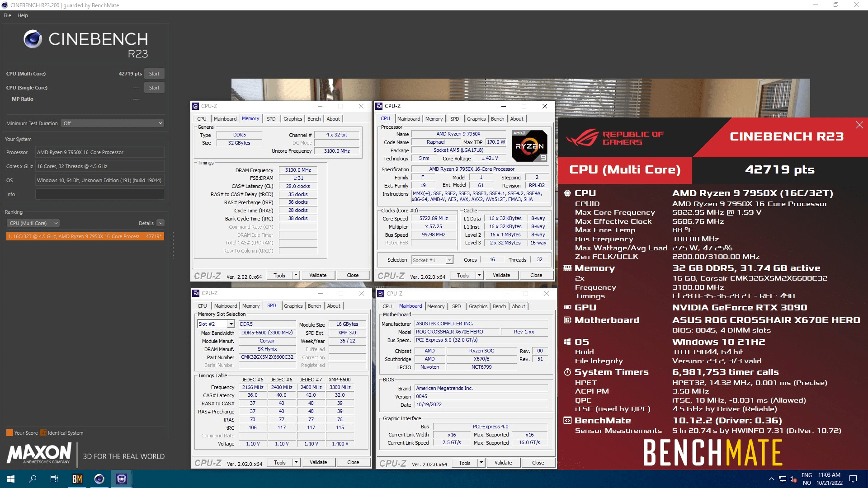Start CPU Single Core benchmark
The width and height of the screenshot is (868, 488).
tap(154, 88)
